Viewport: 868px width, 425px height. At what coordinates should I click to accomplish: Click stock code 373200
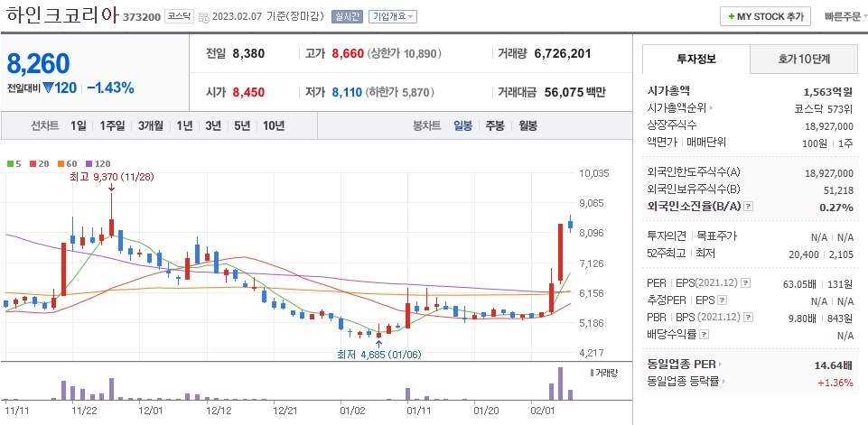(x=141, y=17)
